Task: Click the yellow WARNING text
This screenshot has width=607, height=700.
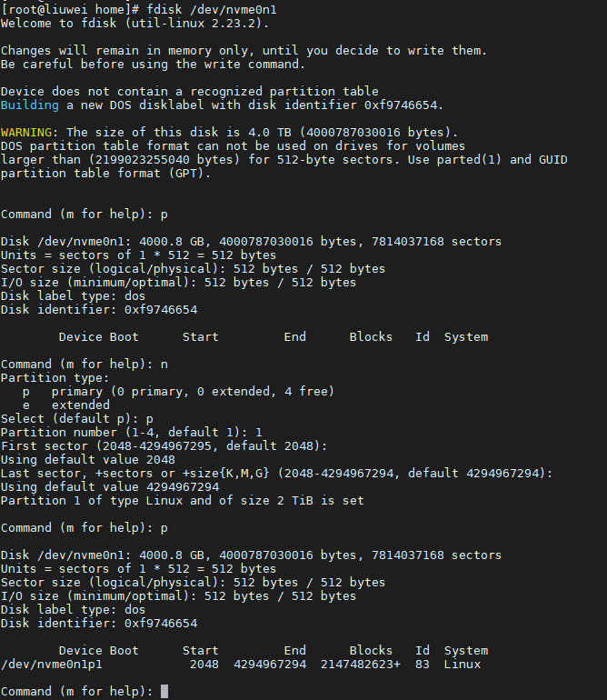Action: coord(26,133)
